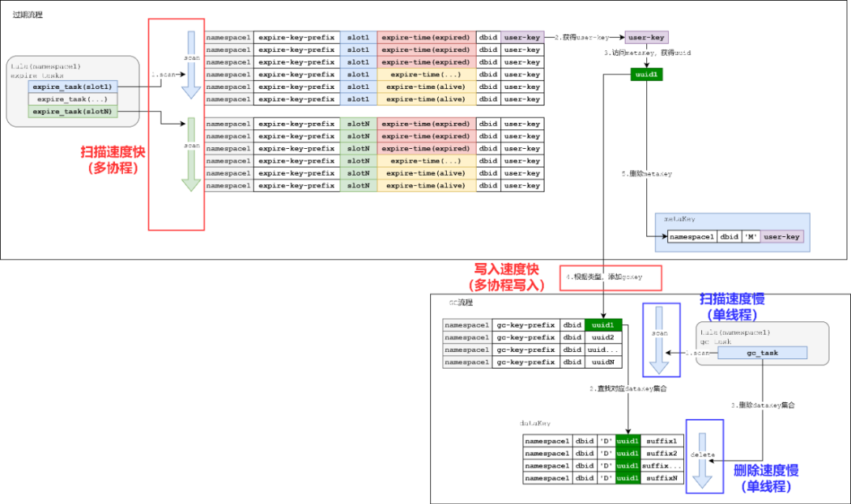Click the scan arrow in the gc flow box
The width and height of the screenshot is (851, 504).
click(660, 340)
